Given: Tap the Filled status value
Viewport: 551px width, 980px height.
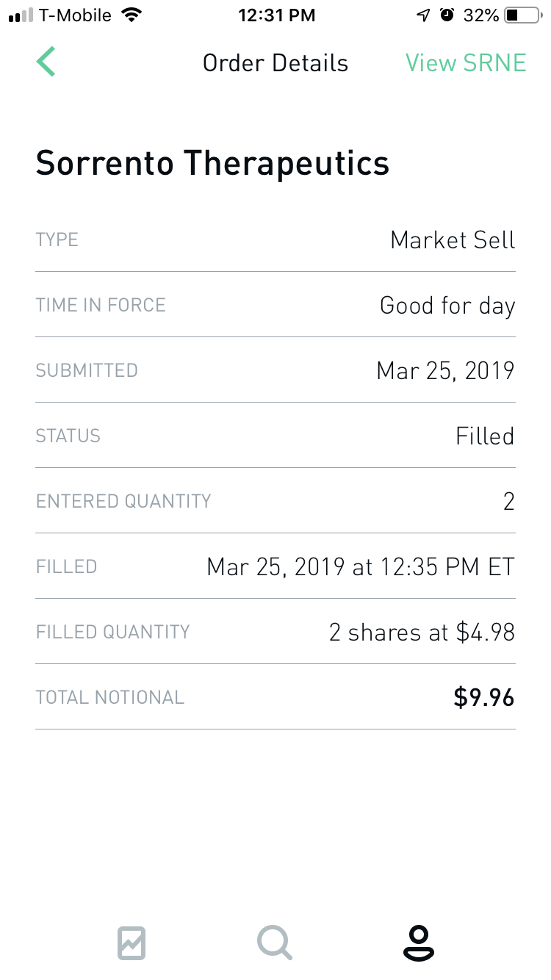Looking at the screenshot, I should (485, 436).
